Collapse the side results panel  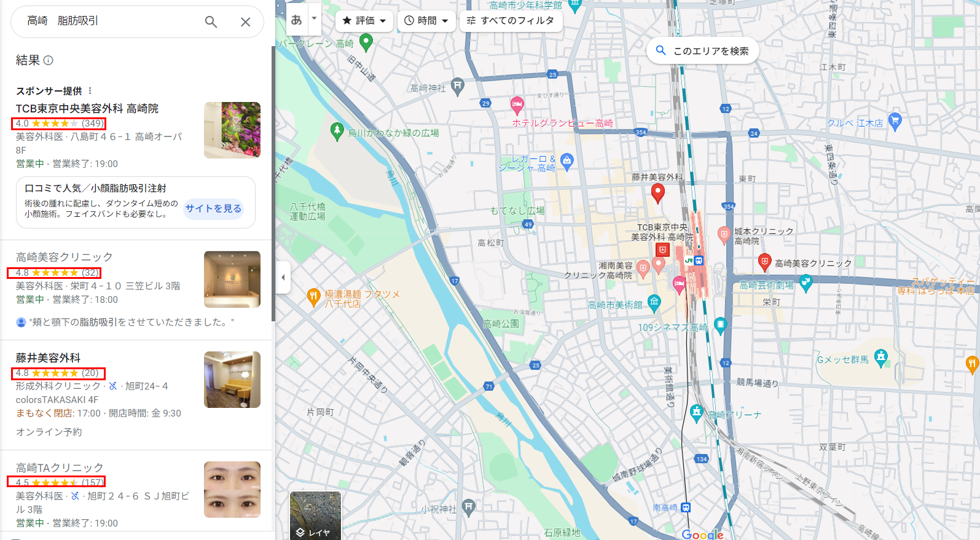tap(283, 277)
